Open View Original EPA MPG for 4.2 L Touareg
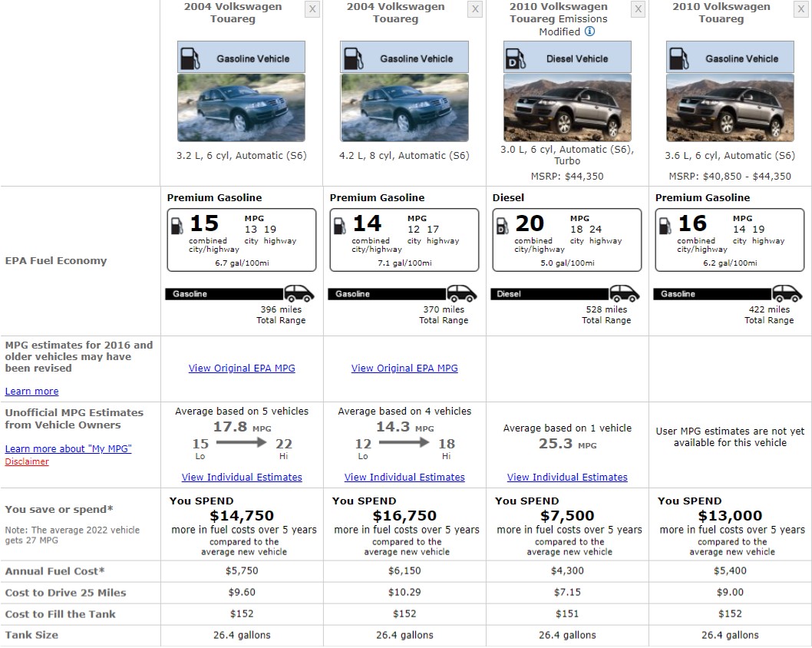 pos(404,369)
